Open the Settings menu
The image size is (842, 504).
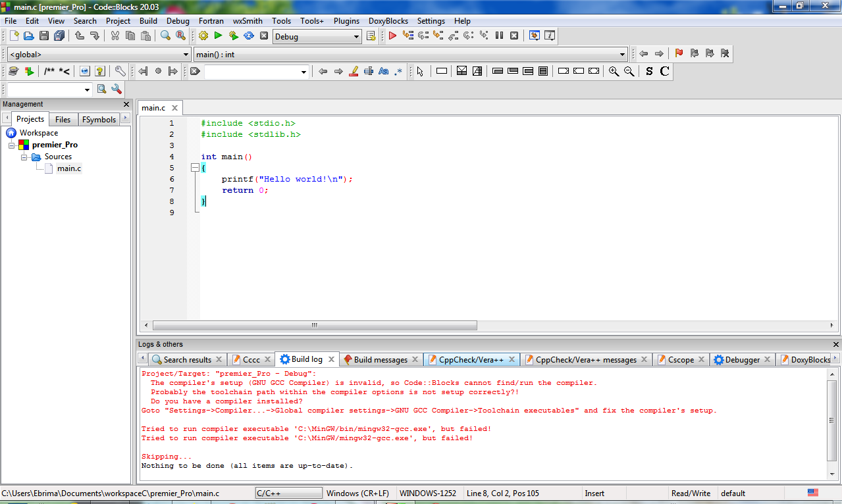tap(431, 20)
